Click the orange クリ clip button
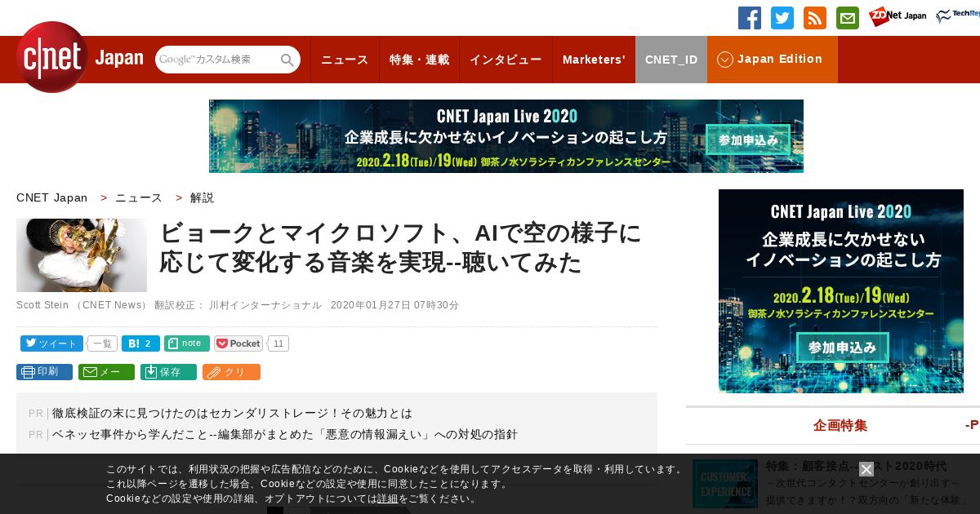This screenshot has height=514, width=980. 231,372
